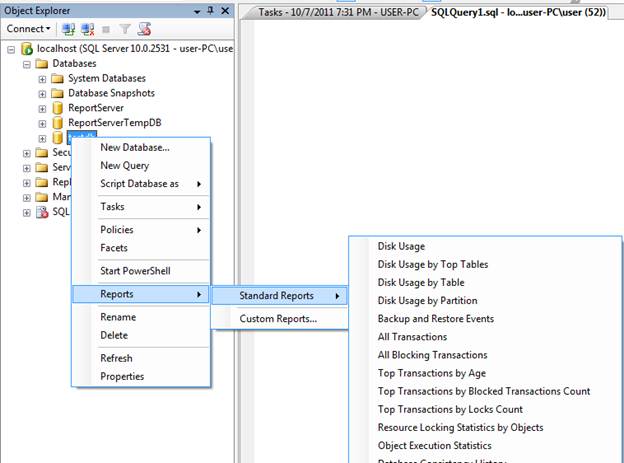Expand the System Databases folder node
The image size is (624, 463).
(x=42, y=78)
